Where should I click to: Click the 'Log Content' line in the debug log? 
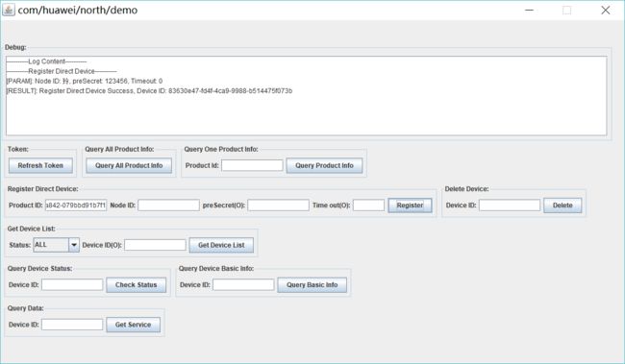(46, 61)
